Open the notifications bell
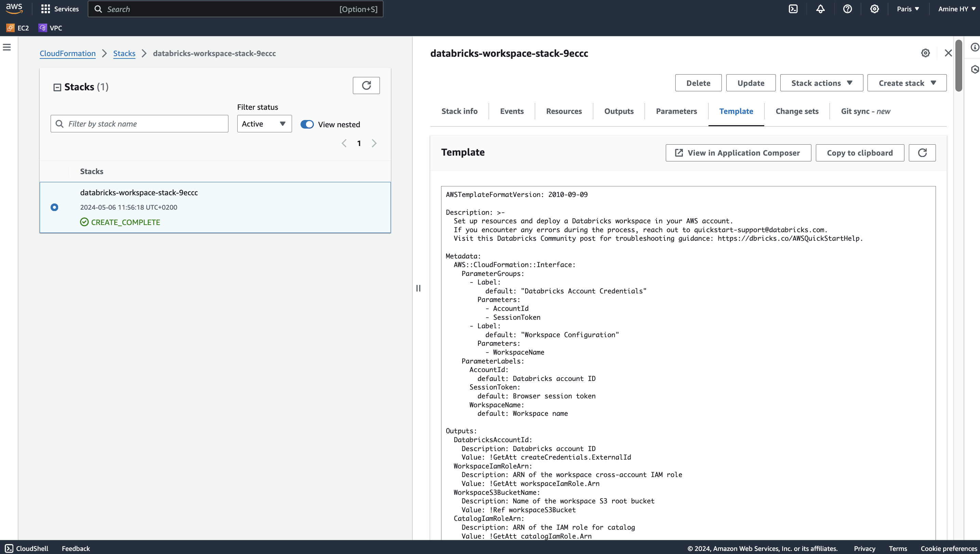 tap(820, 9)
